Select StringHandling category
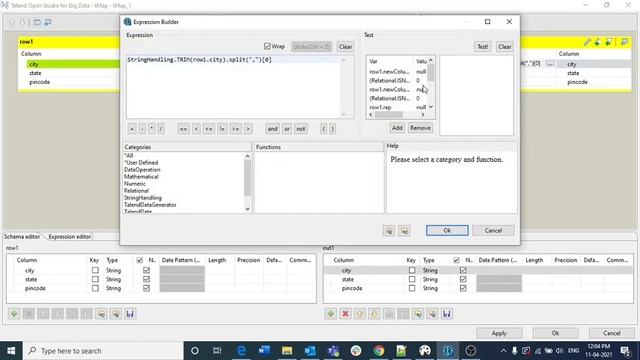 coord(143,198)
